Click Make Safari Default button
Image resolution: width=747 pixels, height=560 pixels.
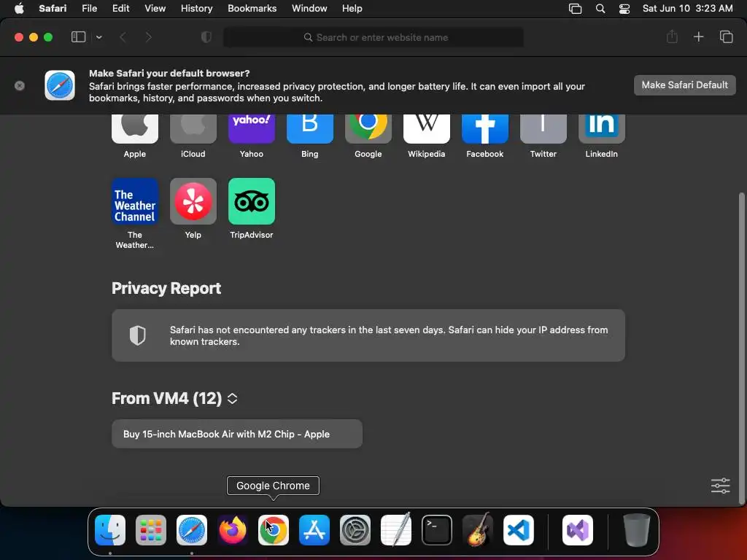coord(684,85)
